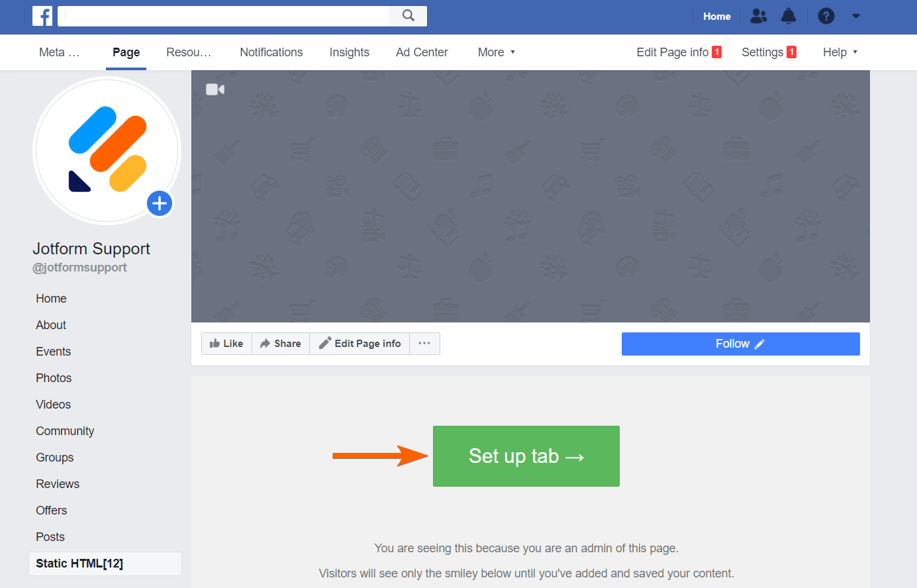Open the Meta tab in page navigation
This screenshot has height=588, width=917.
[59, 52]
